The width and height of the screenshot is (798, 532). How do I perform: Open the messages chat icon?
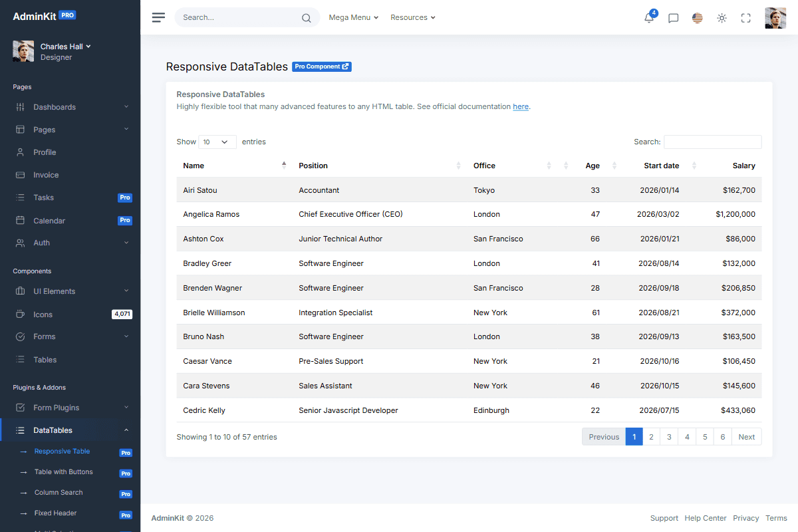(x=673, y=18)
